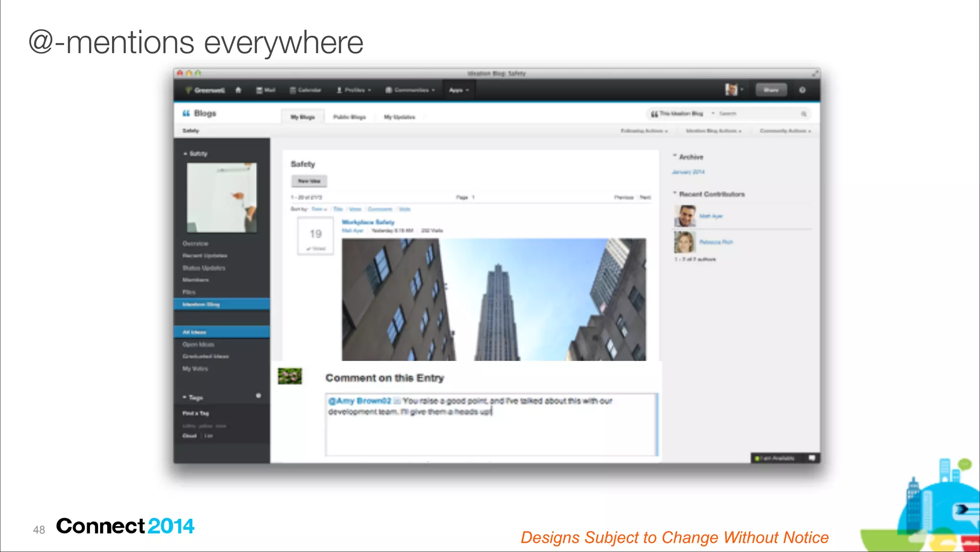This screenshot has width=980, height=552.
Task: Expand the user avatar menu
Action: click(734, 90)
